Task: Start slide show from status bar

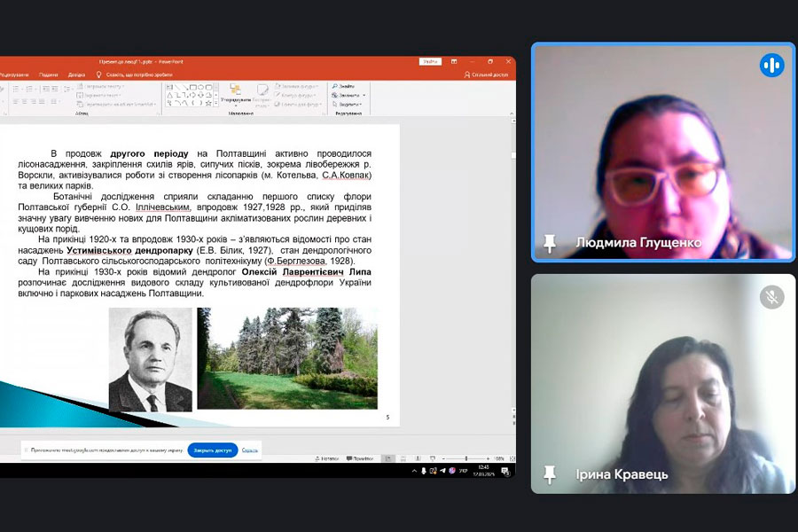Action: click(x=433, y=458)
